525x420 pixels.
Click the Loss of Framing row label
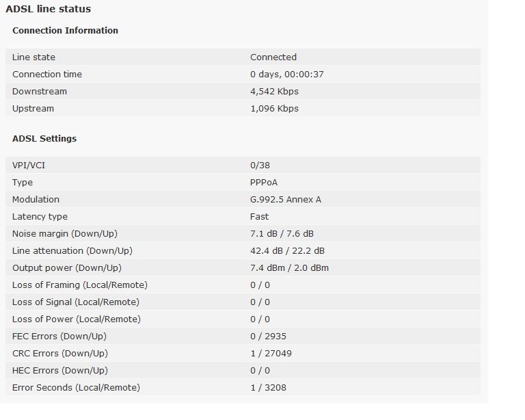click(80, 285)
